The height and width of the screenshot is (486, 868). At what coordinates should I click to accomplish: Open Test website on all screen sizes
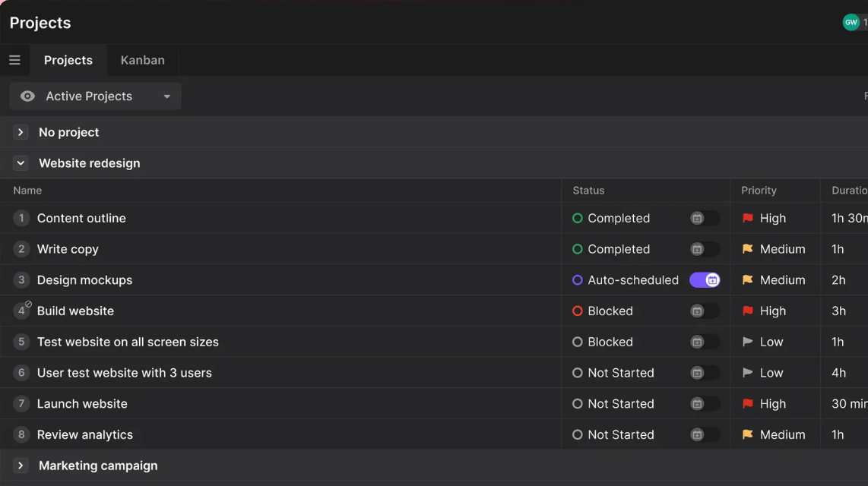(128, 342)
